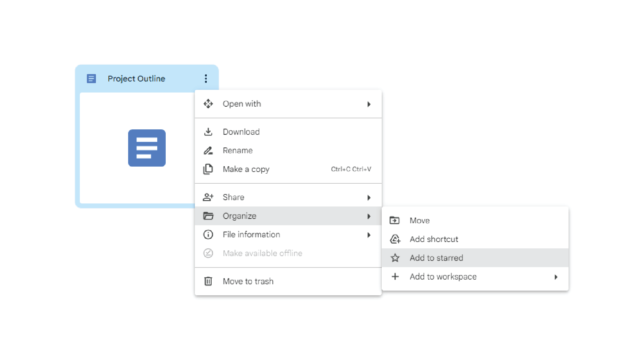644x362 pixels.
Task: Click the Rename pencil icon
Action: pyautogui.click(x=208, y=150)
